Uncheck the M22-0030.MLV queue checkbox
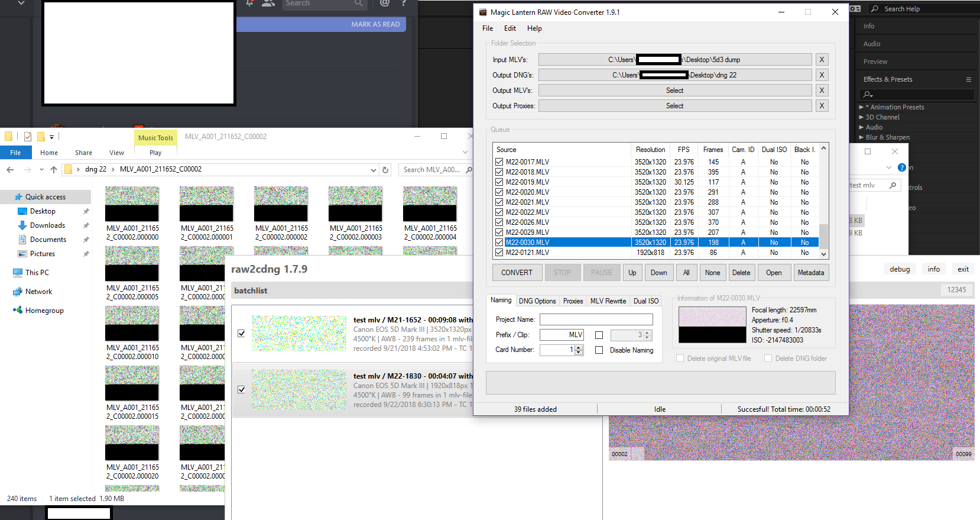 pyautogui.click(x=499, y=243)
